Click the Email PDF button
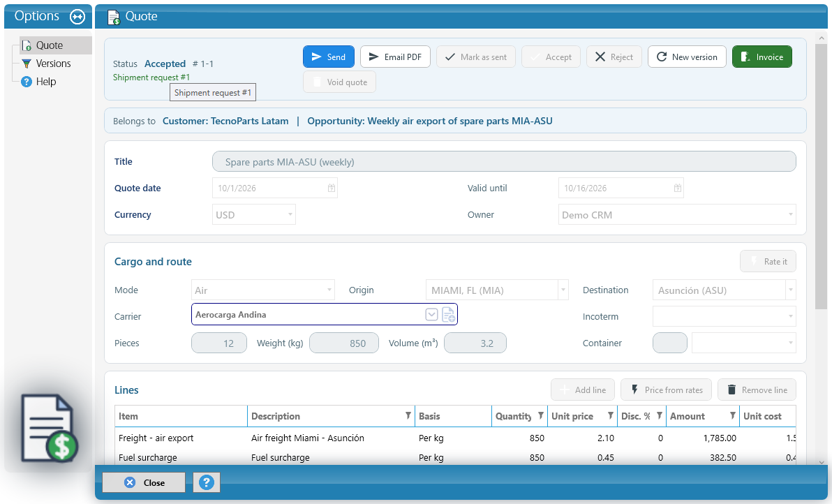The image size is (832, 504). click(x=395, y=57)
